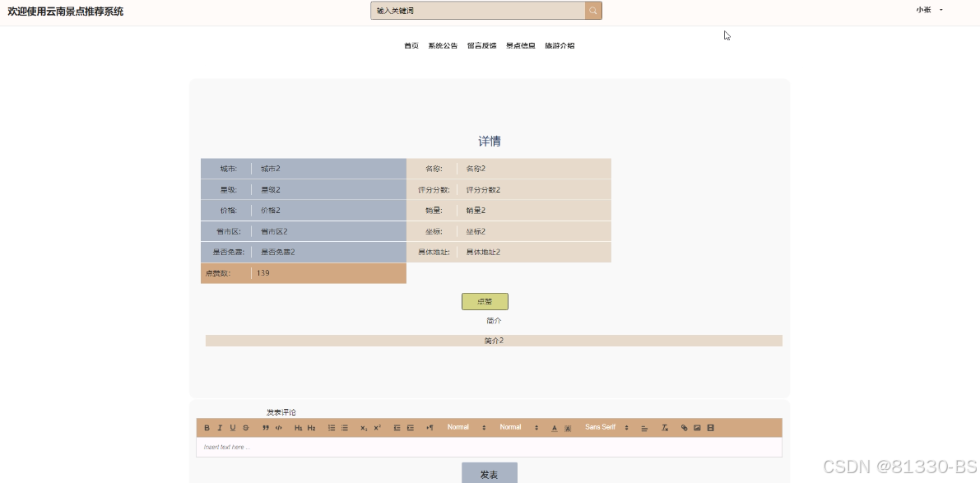This screenshot has width=980, height=483.
Task: Click the like count 139
Action: pyautogui.click(x=263, y=273)
